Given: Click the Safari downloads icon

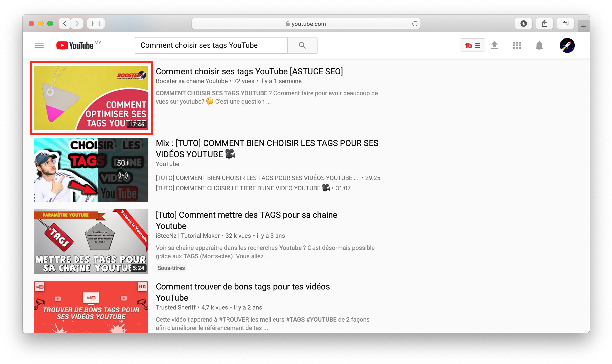Looking at the screenshot, I should coord(524,24).
